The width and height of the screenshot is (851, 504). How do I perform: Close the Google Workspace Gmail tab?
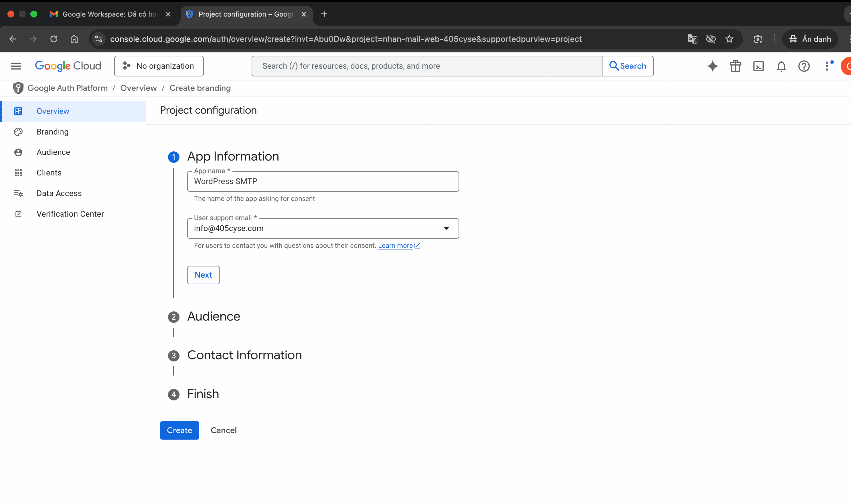click(x=168, y=14)
